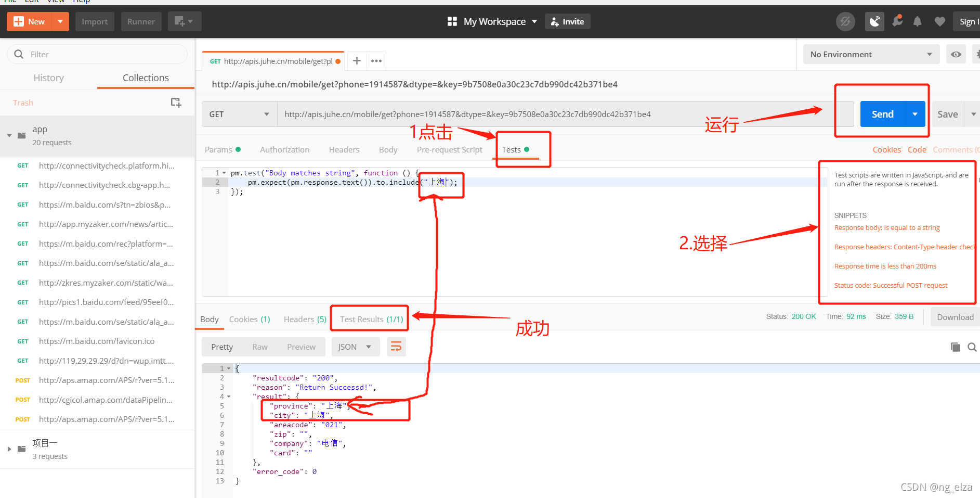
Task: Select the Pretty view
Action: click(222, 347)
